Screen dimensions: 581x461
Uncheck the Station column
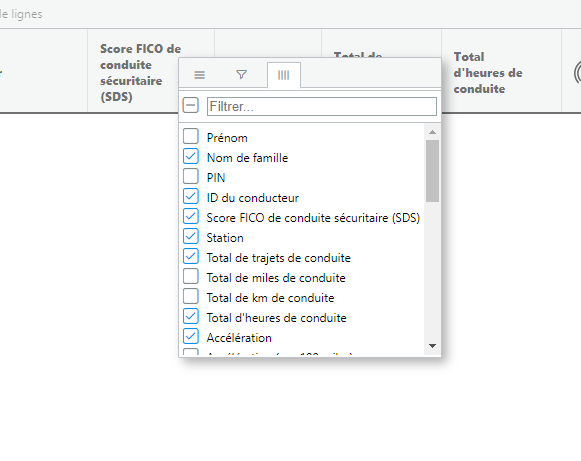coord(191,236)
